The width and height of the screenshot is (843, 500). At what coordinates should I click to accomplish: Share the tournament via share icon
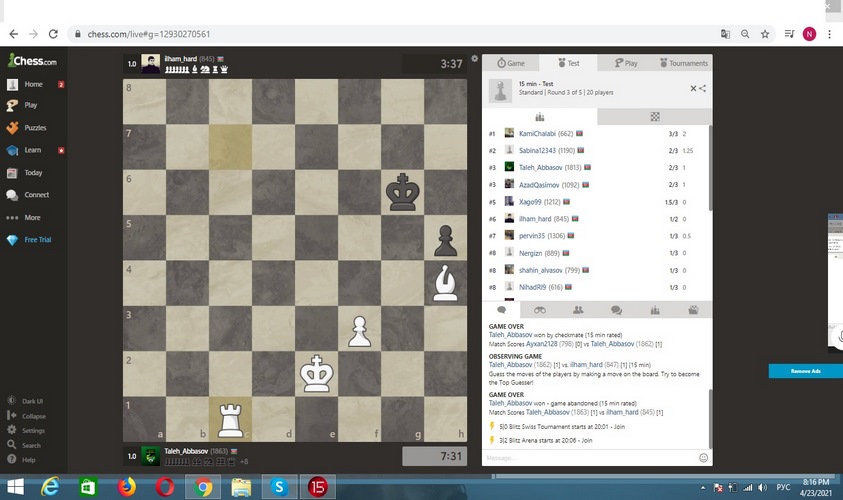[703, 89]
